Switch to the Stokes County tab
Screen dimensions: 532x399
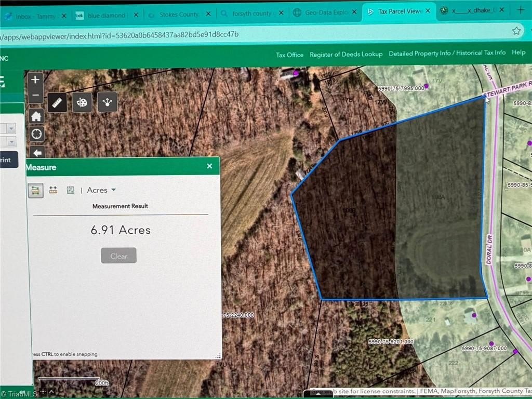point(179,14)
